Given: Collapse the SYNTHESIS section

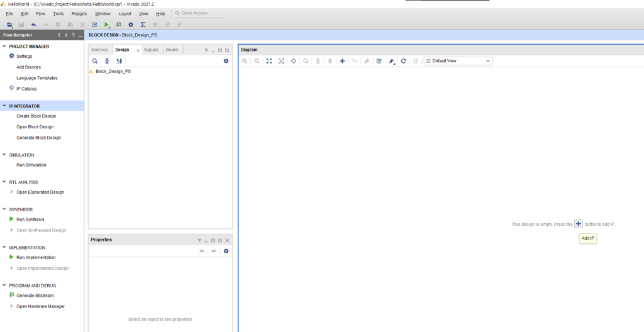Looking at the screenshot, I should (4, 209).
